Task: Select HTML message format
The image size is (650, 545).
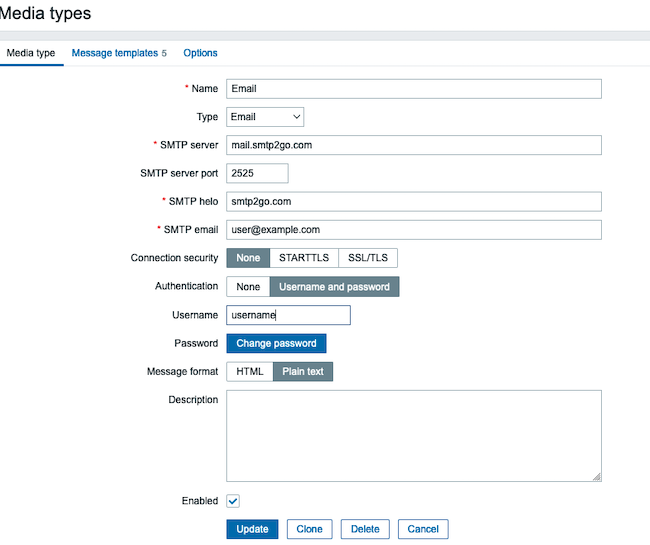Action: pyautogui.click(x=249, y=371)
